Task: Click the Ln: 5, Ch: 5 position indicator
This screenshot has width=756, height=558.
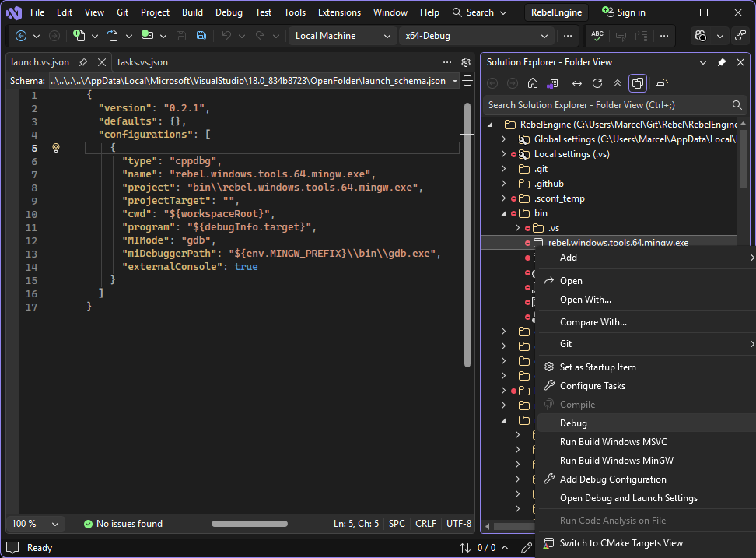Action: click(355, 523)
